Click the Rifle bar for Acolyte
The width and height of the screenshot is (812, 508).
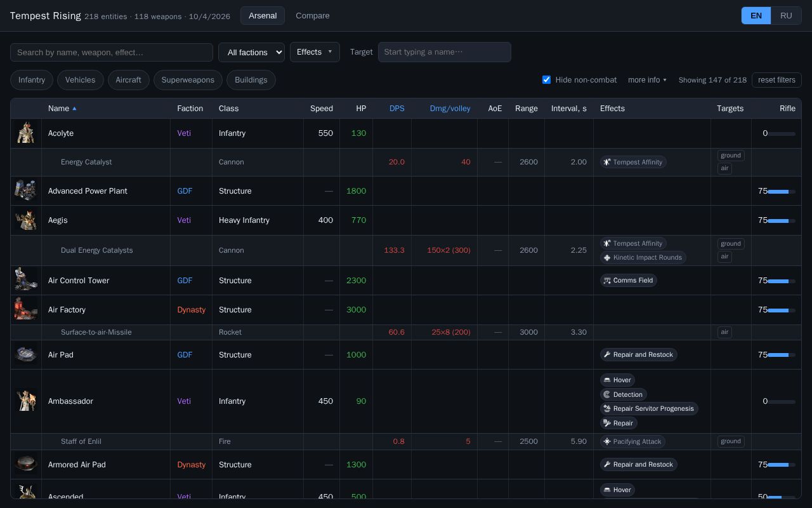[782, 134]
